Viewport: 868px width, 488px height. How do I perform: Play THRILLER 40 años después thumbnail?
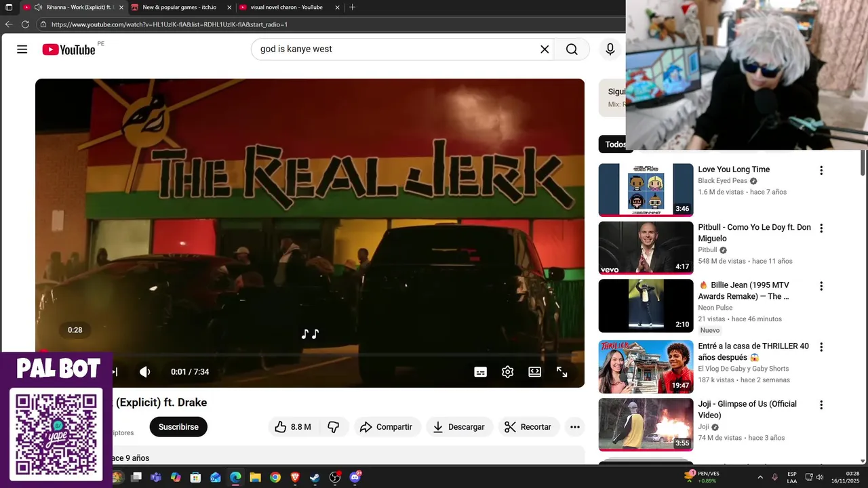click(646, 367)
